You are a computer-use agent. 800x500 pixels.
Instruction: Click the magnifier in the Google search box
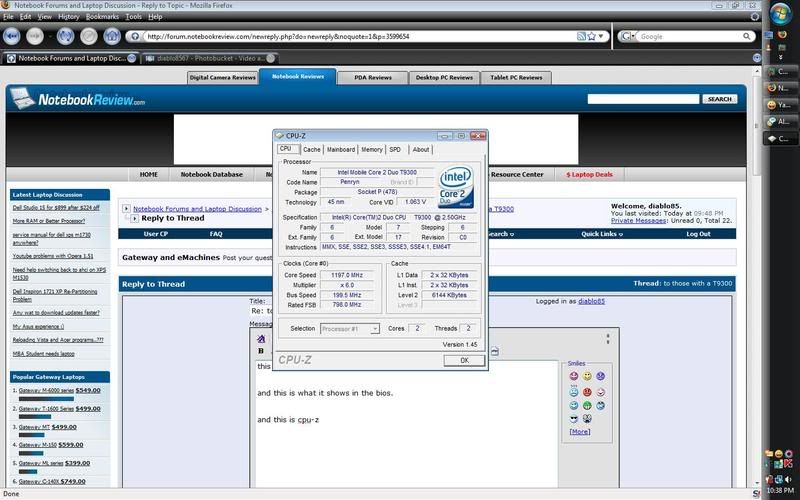[x=746, y=36]
